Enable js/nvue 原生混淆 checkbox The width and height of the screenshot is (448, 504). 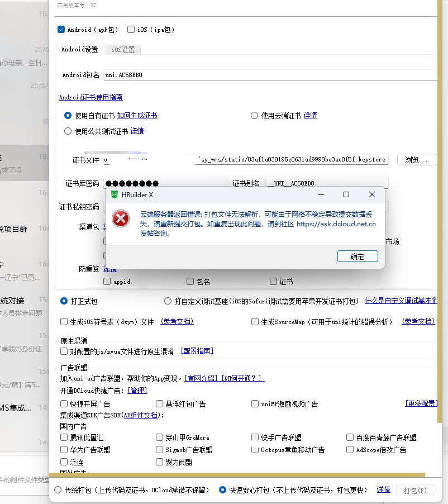(x=64, y=351)
